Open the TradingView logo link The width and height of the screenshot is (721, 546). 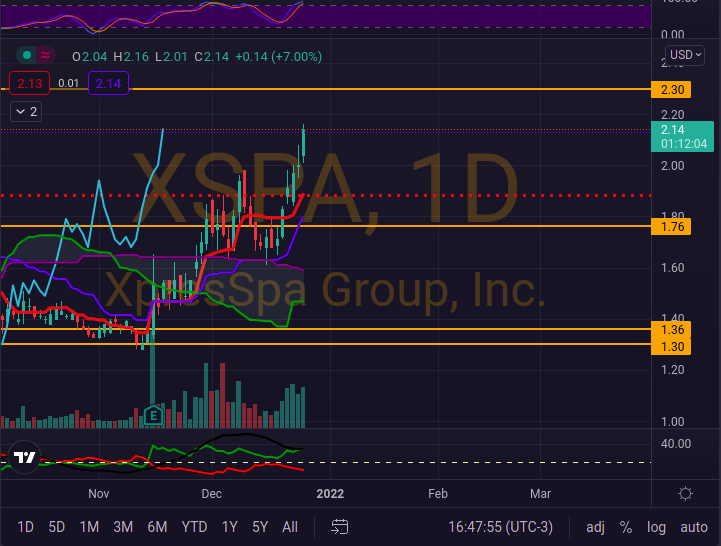tap(24, 457)
